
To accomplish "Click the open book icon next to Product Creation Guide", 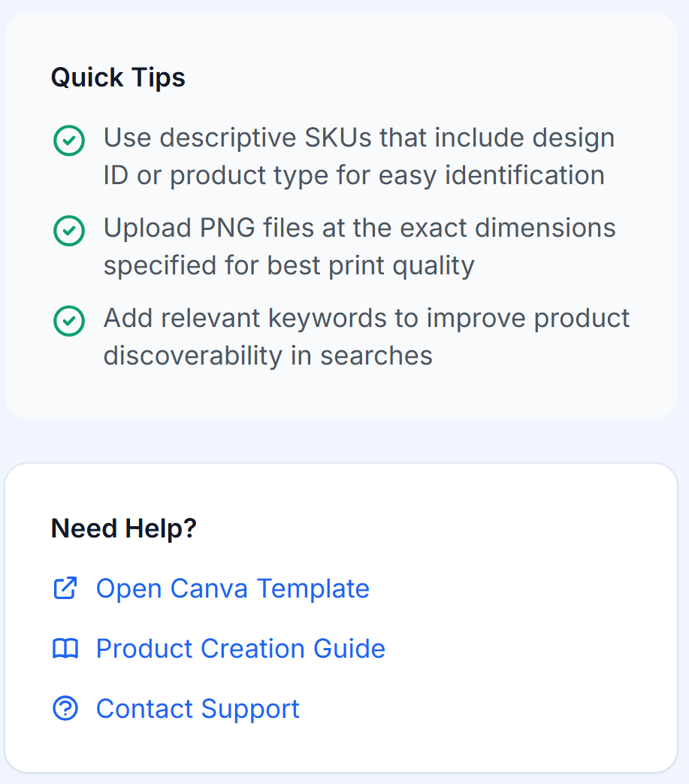I will coord(65,648).
